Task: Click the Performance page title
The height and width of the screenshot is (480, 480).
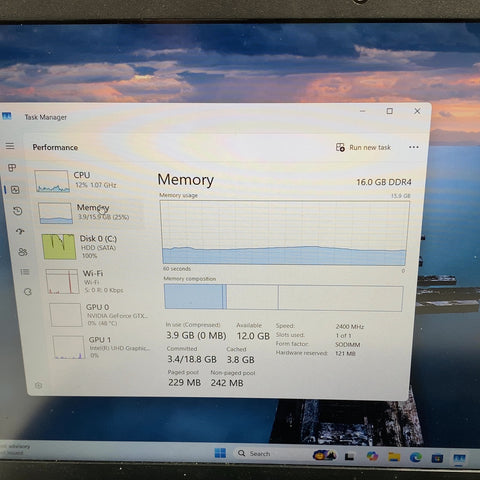Action: (55, 147)
